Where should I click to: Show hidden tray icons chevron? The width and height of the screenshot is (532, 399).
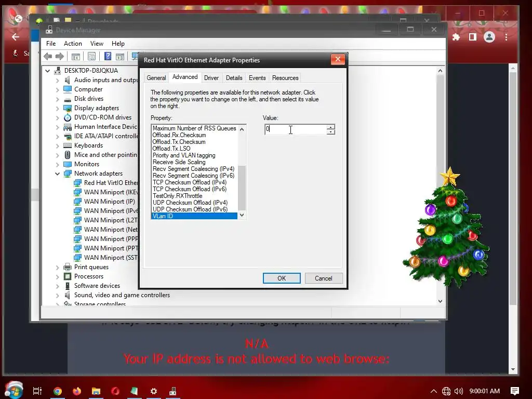(x=434, y=391)
